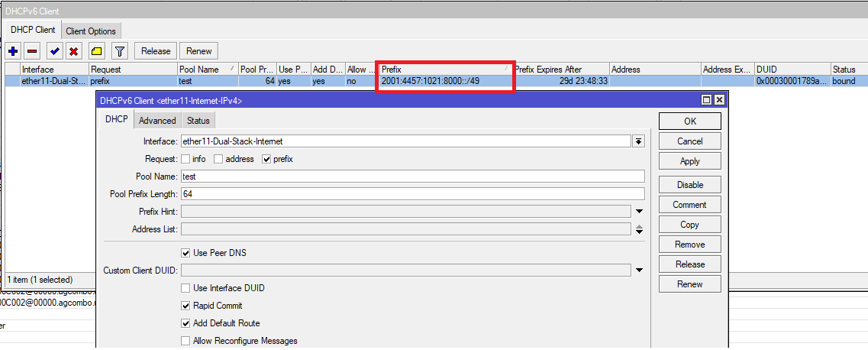Click the 0x00030001789a... DUID cell
868x350 pixels.
(792, 81)
